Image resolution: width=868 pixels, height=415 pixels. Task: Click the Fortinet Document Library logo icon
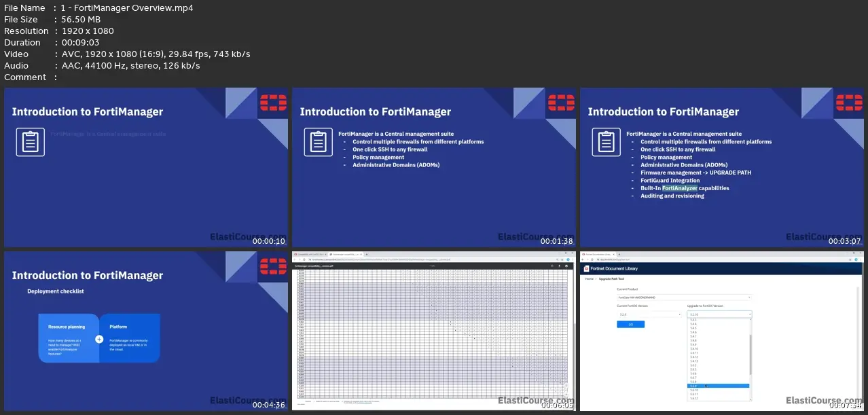tap(586, 268)
